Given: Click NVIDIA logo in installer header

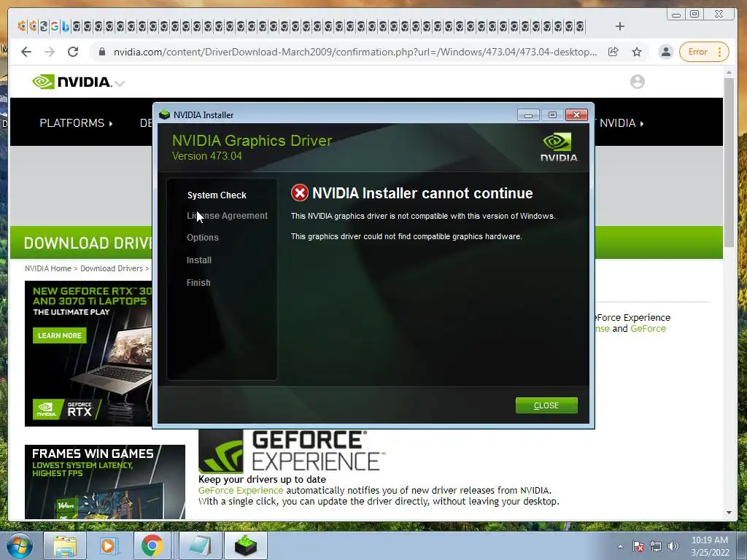Looking at the screenshot, I should (558, 147).
